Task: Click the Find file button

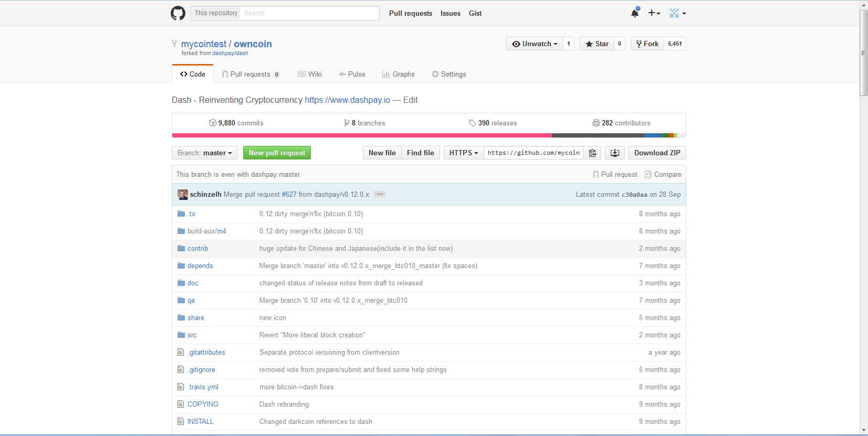Action: 421,153
